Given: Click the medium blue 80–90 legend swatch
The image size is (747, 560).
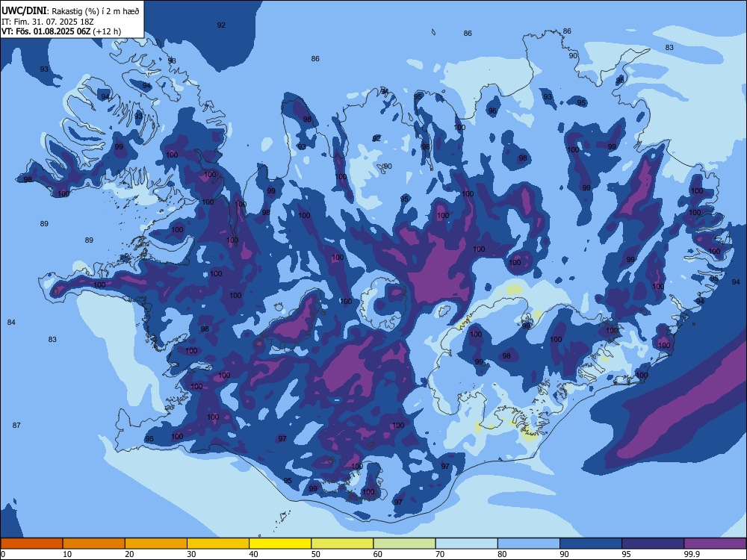Looking at the screenshot, I should coord(529,544).
